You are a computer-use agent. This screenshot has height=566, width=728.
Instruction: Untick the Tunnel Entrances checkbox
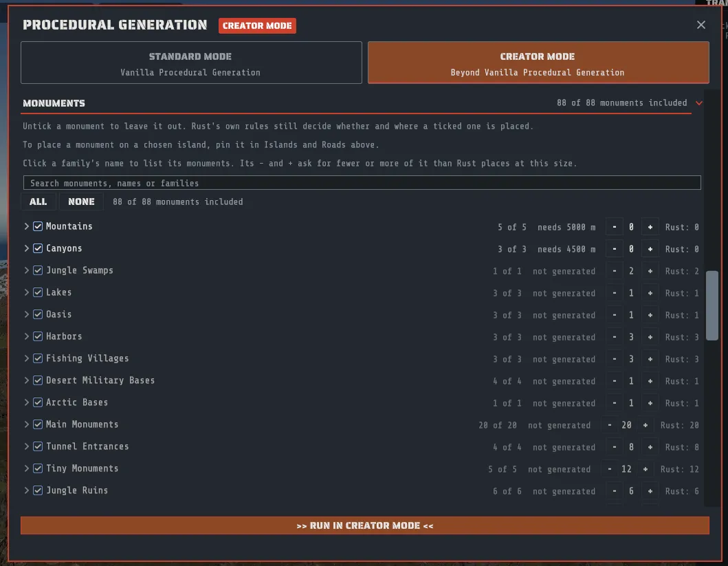click(38, 446)
